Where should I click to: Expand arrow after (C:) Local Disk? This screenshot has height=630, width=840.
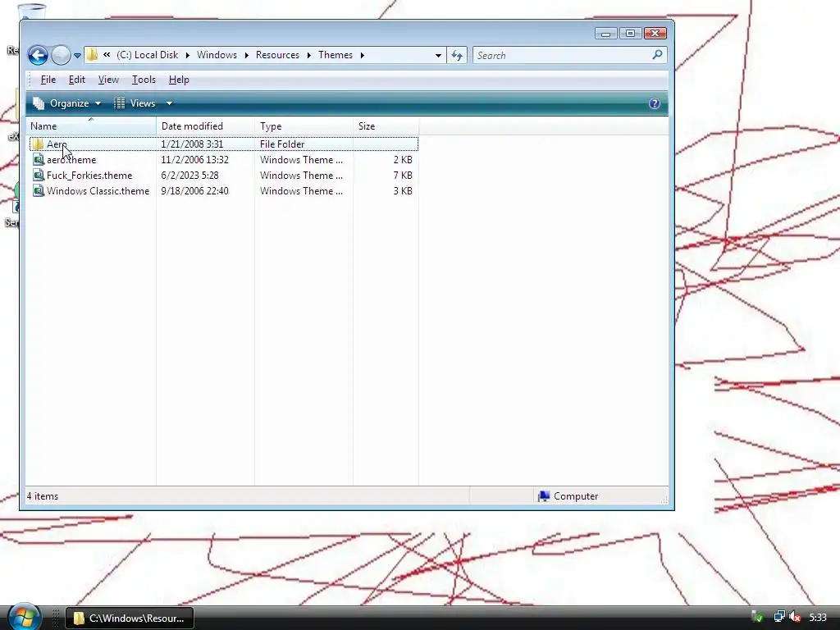(188, 55)
